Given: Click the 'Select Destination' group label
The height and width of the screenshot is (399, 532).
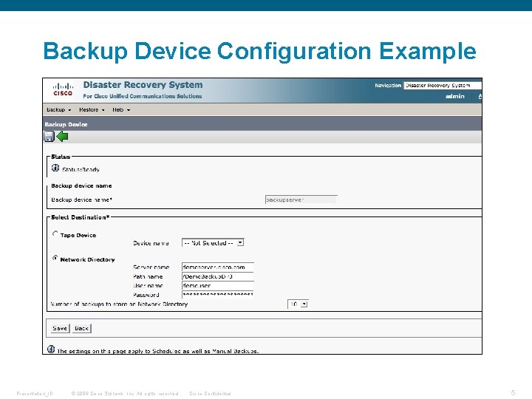Looking at the screenshot, I should coord(80,217).
